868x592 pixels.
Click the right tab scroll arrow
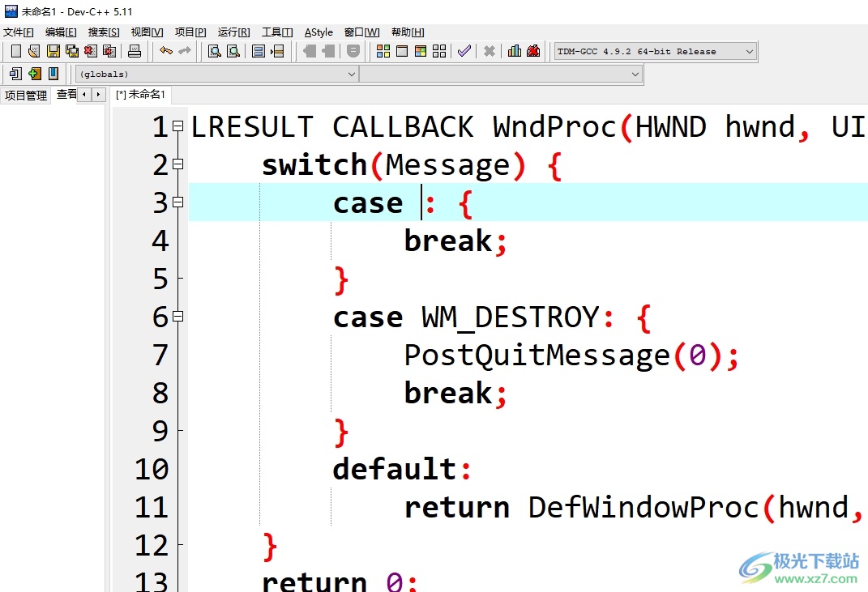(98, 95)
